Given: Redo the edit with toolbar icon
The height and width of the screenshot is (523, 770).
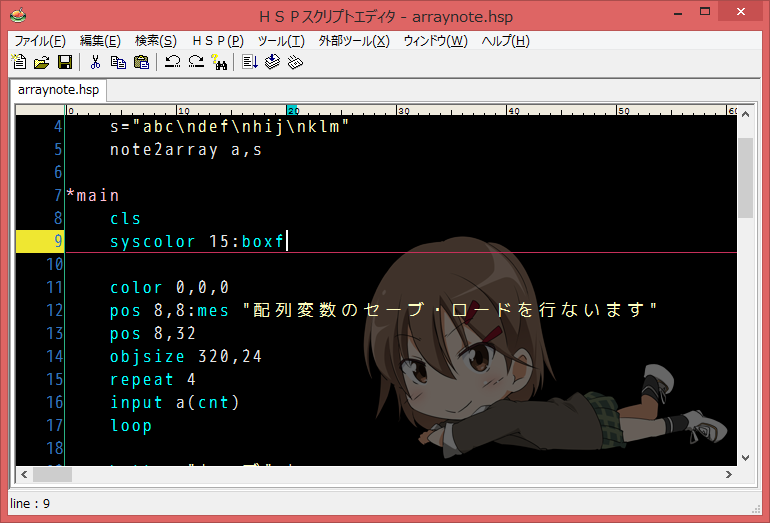Looking at the screenshot, I should click(196, 62).
